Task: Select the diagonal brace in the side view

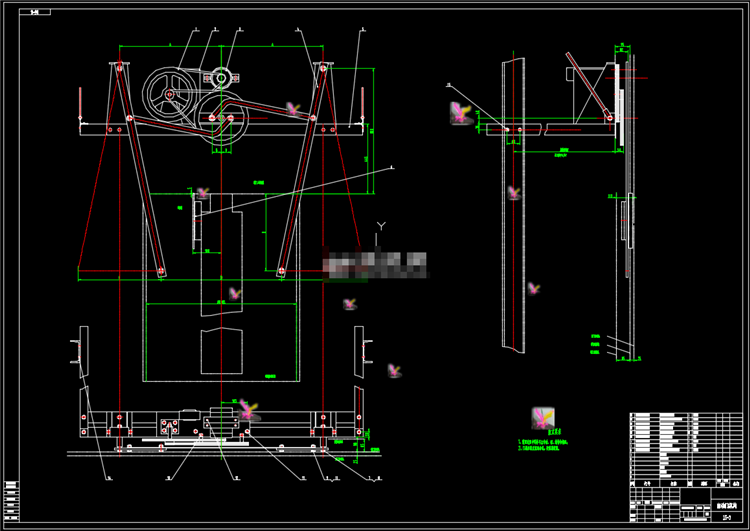Action: [588, 86]
